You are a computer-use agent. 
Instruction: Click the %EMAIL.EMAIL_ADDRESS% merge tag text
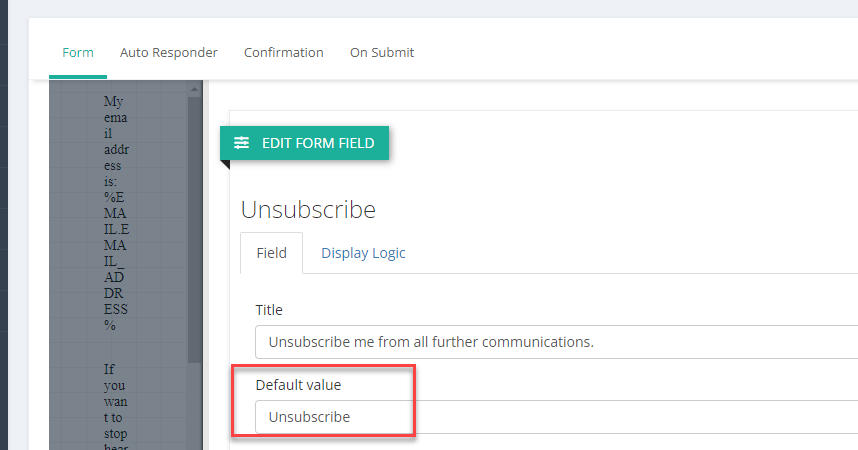(x=116, y=261)
